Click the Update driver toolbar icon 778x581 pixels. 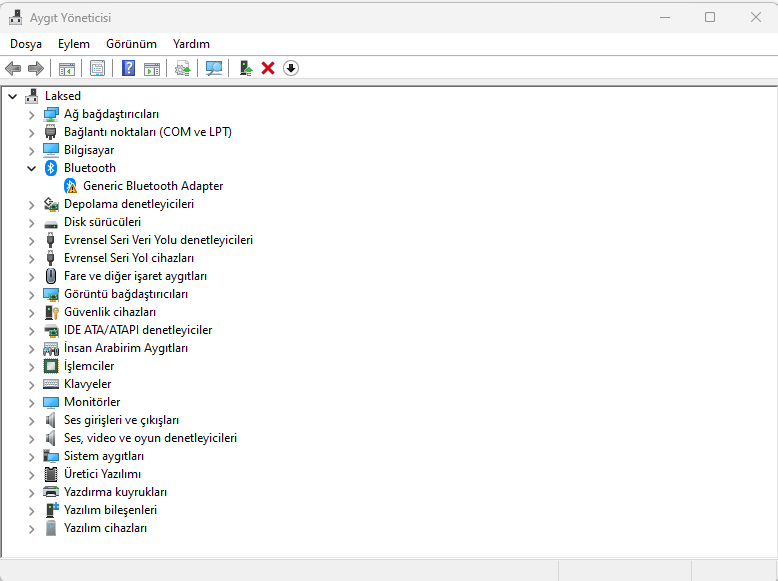183,68
